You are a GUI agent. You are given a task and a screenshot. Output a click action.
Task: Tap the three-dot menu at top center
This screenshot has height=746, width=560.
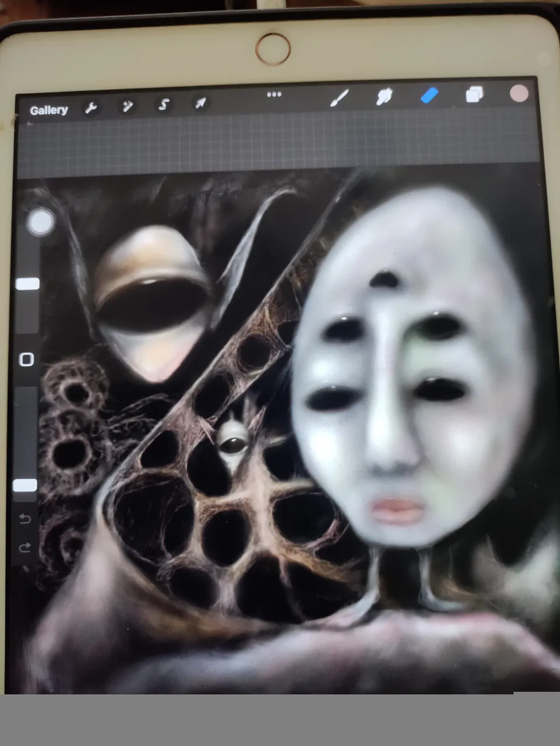point(274,94)
